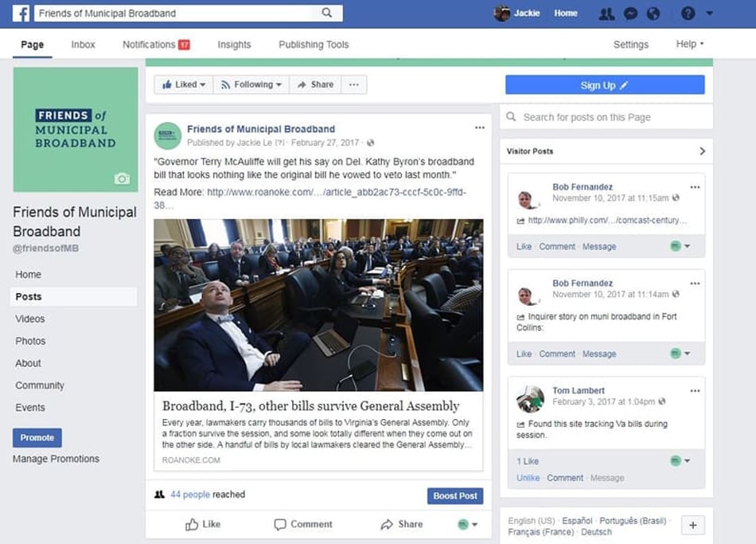Open the General Assembly photo thumbnail
The width and height of the screenshot is (756, 544).
[x=318, y=305]
